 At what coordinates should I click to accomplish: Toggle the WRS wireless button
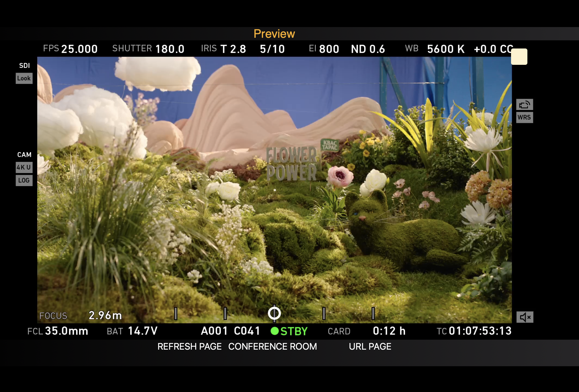pos(524,117)
